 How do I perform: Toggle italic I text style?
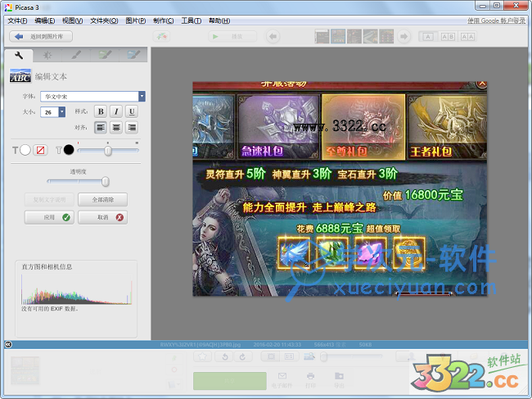116,111
